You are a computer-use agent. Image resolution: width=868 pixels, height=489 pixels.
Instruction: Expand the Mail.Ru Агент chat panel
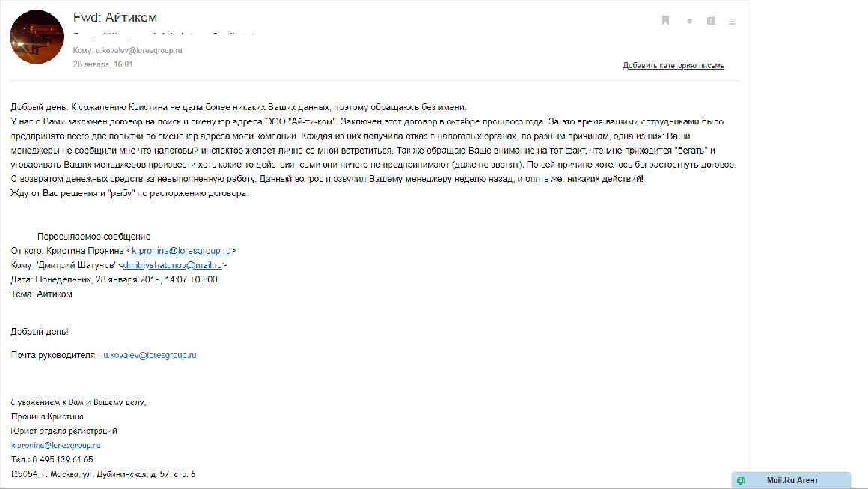(792, 480)
